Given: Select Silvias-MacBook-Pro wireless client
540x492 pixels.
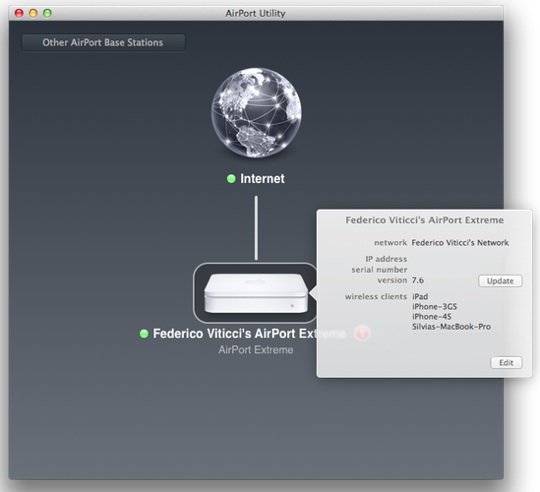Looking at the screenshot, I should click(x=451, y=327).
